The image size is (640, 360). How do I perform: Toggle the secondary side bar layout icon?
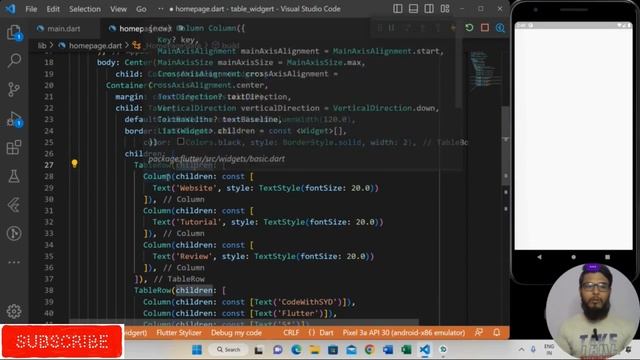pyautogui.click(x=429, y=9)
